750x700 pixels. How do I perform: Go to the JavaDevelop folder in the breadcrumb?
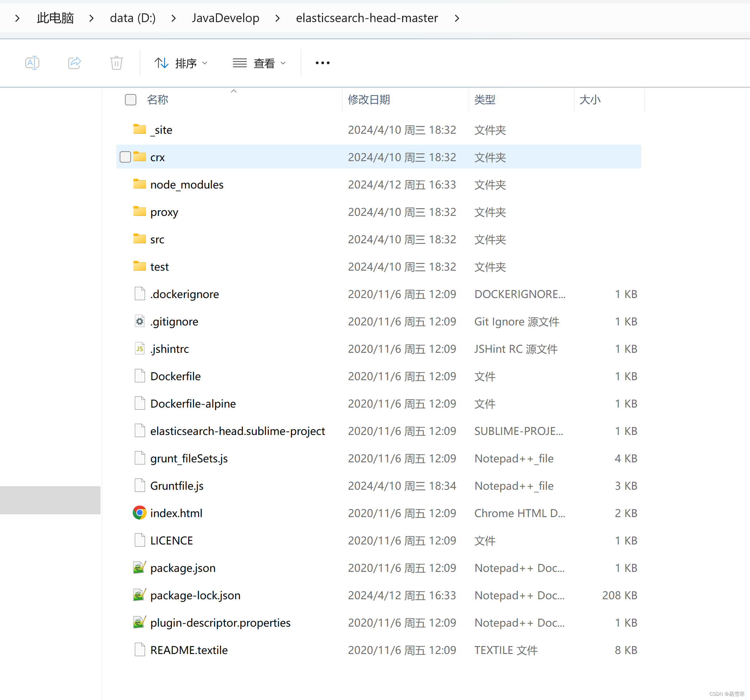(225, 18)
